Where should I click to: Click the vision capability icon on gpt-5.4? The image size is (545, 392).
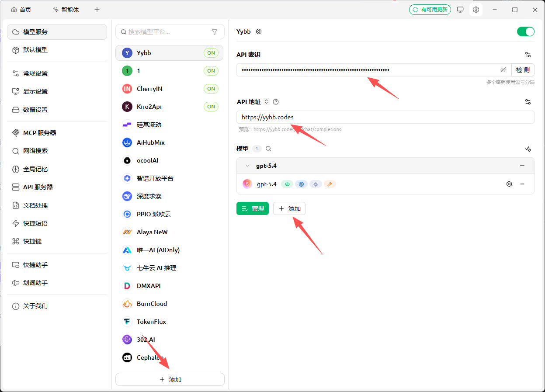pos(287,184)
